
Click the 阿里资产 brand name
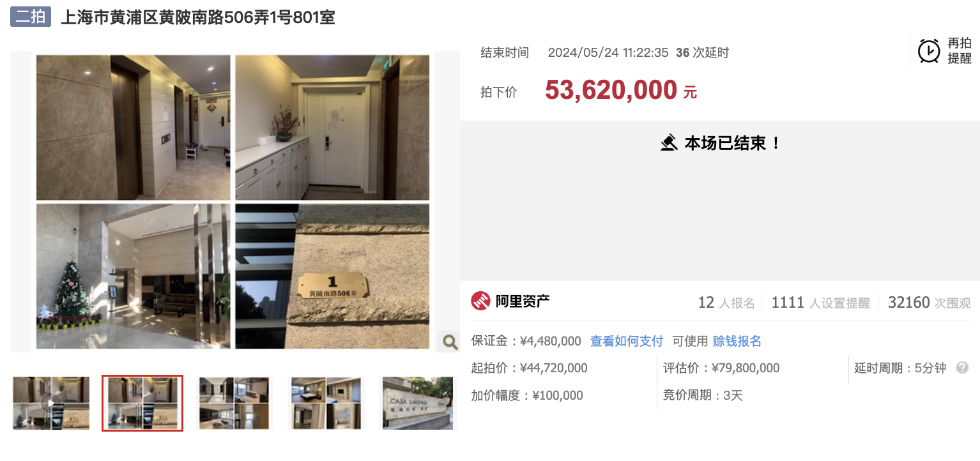[x=523, y=301]
